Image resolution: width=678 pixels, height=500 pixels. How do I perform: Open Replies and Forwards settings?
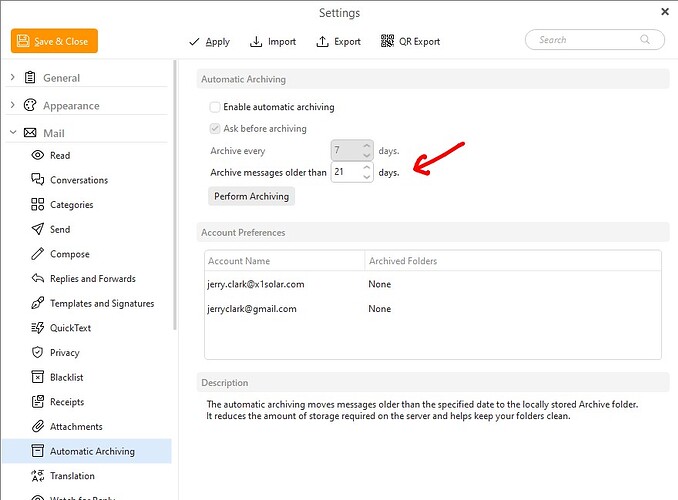(92, 279)
